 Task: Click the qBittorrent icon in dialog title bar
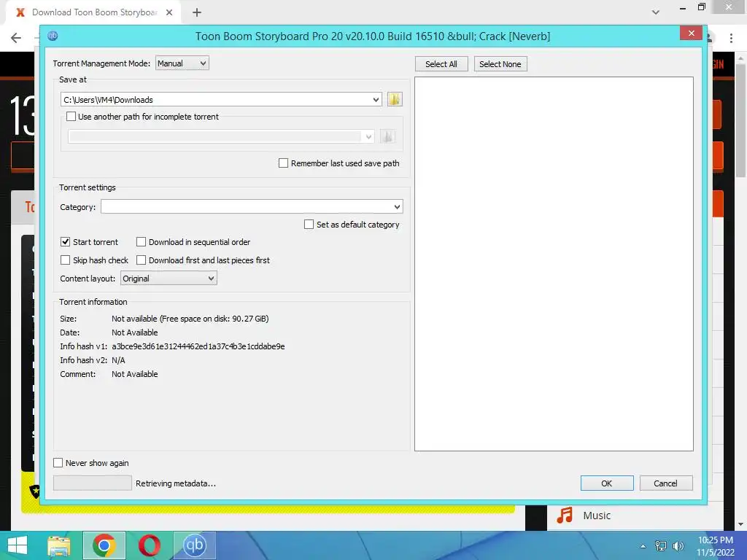pos(53,36)
